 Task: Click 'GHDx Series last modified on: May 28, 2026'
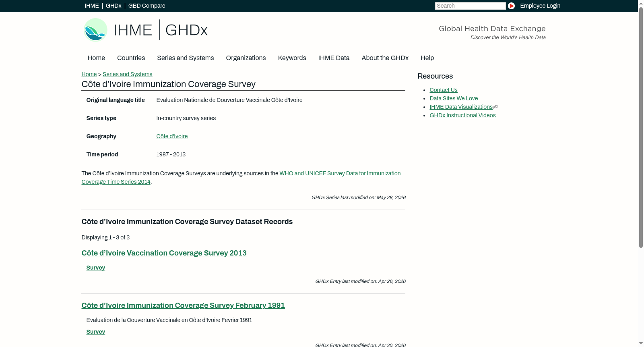(358, 197)
